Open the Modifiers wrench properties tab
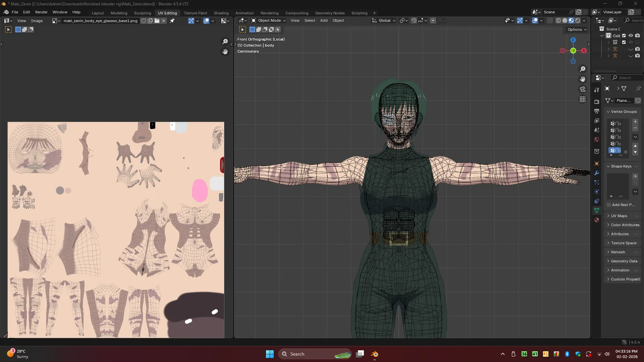This screenshot has width=644, height=362. click(597, 173)
